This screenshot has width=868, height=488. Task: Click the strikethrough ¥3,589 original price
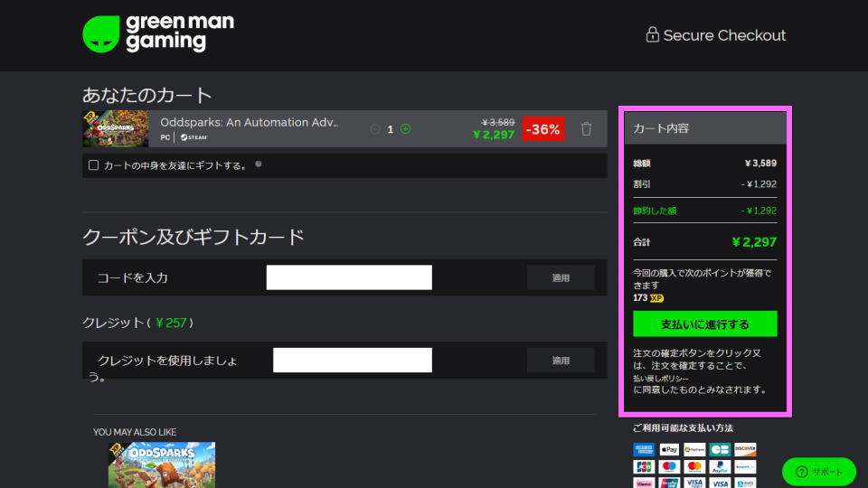(x=497, y=122)
